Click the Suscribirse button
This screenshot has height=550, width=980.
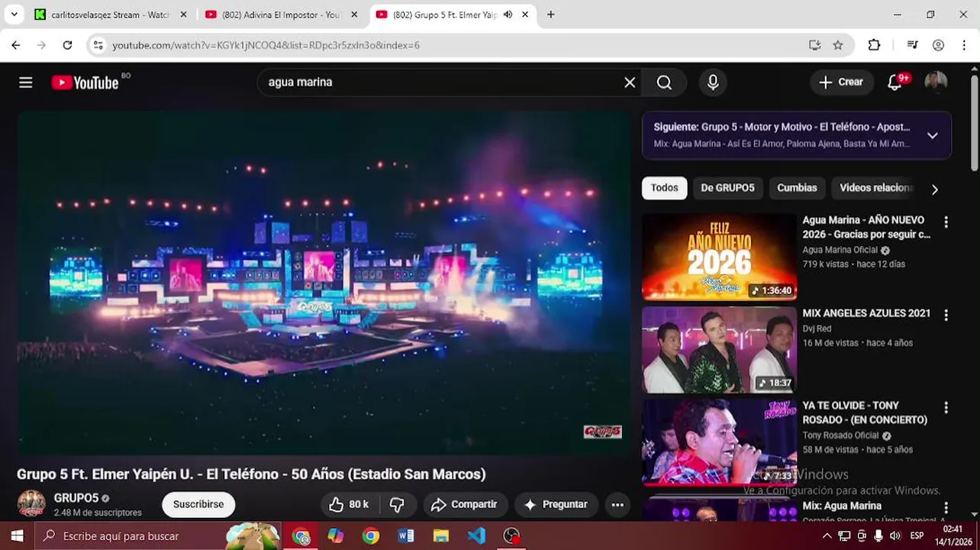coord(198,504)
